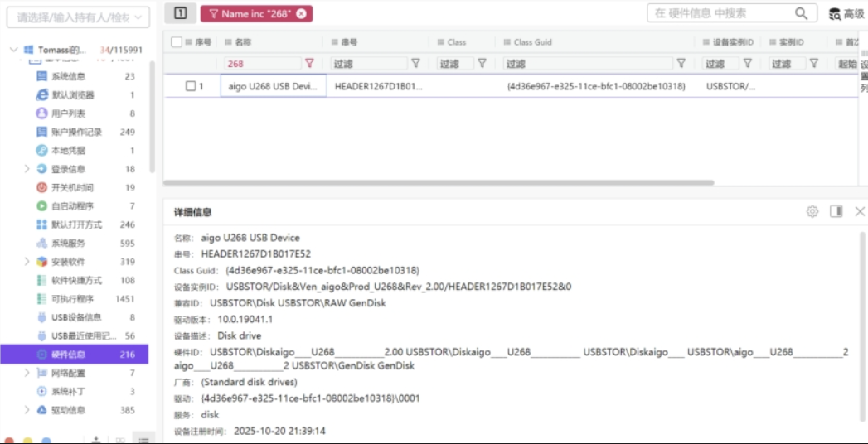The image size is (868, 444).
Task: Select the USB设备信息 tree item
Action: 75,317
